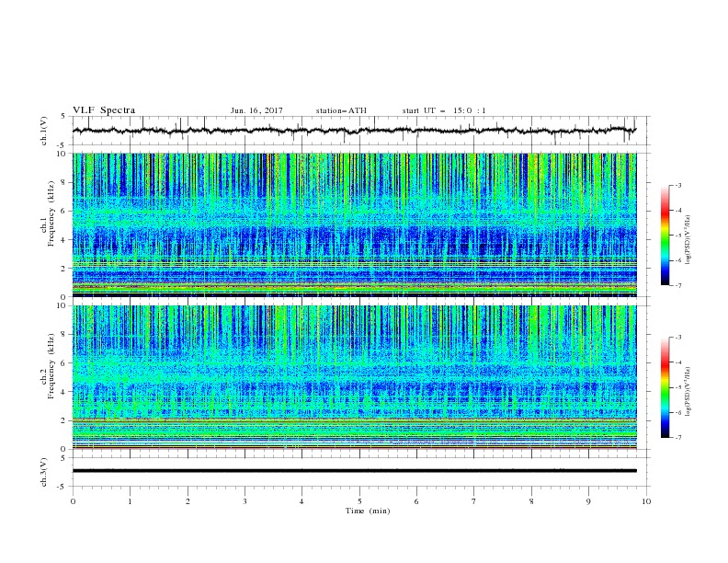Select the "start UT = 15:0 :1" text
Screen dimensions: 728x563
[x=444, y=110]
